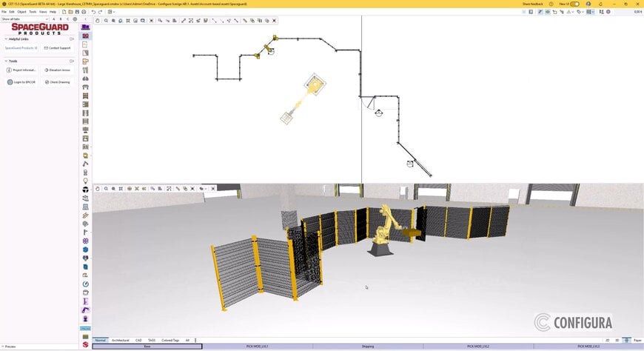Click the undo arrow

tap(93, 12)
